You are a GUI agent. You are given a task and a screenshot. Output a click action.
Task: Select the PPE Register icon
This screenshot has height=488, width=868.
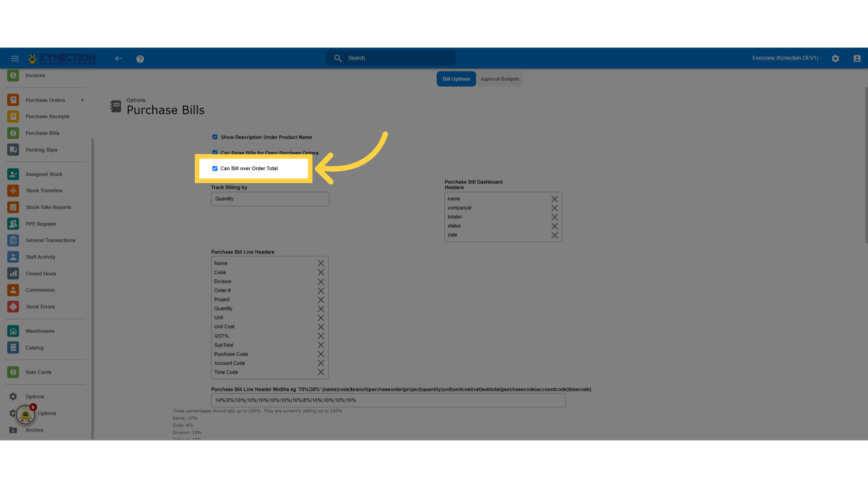tap(13, 224)
